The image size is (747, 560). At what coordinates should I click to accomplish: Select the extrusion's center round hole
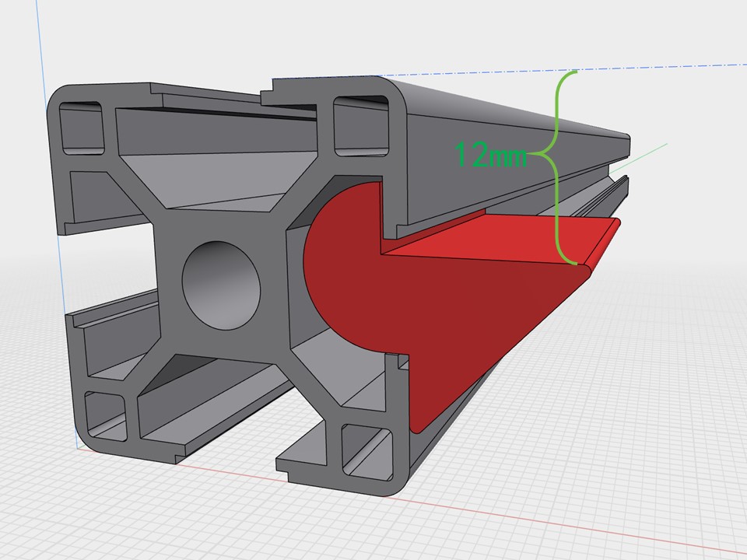221,285
